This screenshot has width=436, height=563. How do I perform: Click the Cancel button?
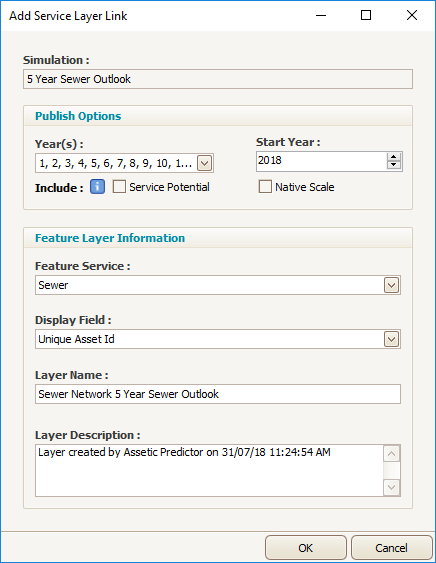(391, 548)
